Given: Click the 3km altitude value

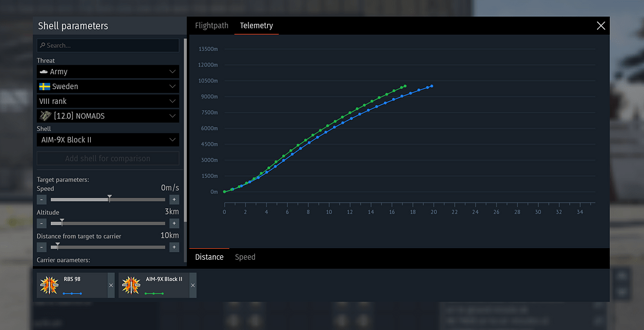Looking at the screenshot, I should 172,211.
